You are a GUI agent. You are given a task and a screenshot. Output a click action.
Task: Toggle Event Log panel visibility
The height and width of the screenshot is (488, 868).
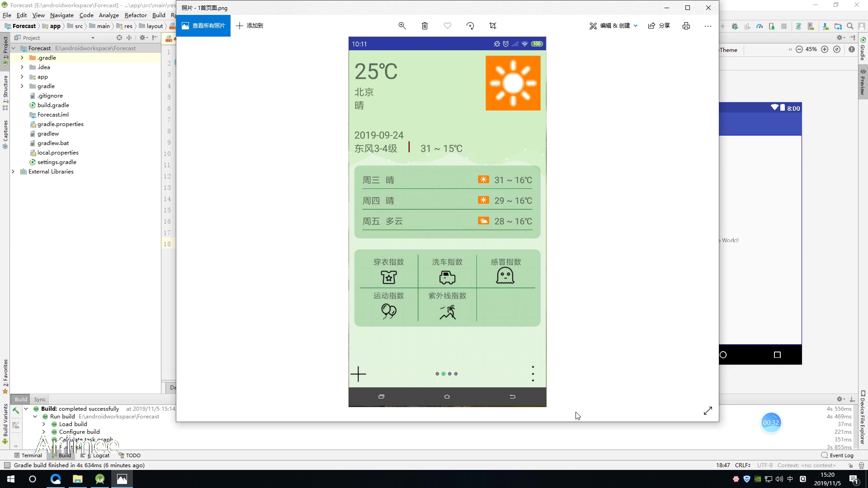pos(838,455)
